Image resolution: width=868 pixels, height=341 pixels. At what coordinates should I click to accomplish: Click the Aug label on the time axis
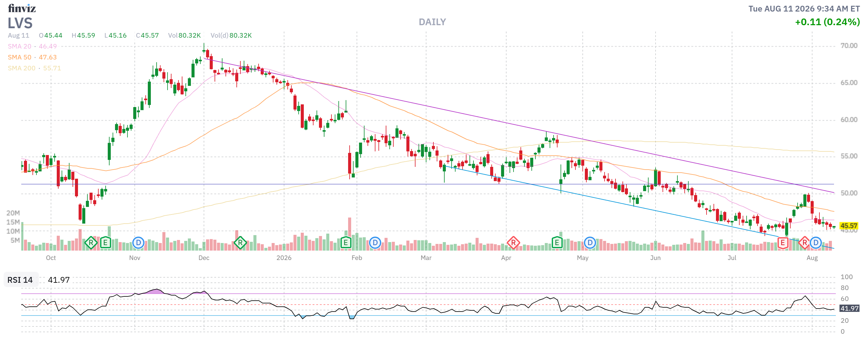tap(812, 258)
